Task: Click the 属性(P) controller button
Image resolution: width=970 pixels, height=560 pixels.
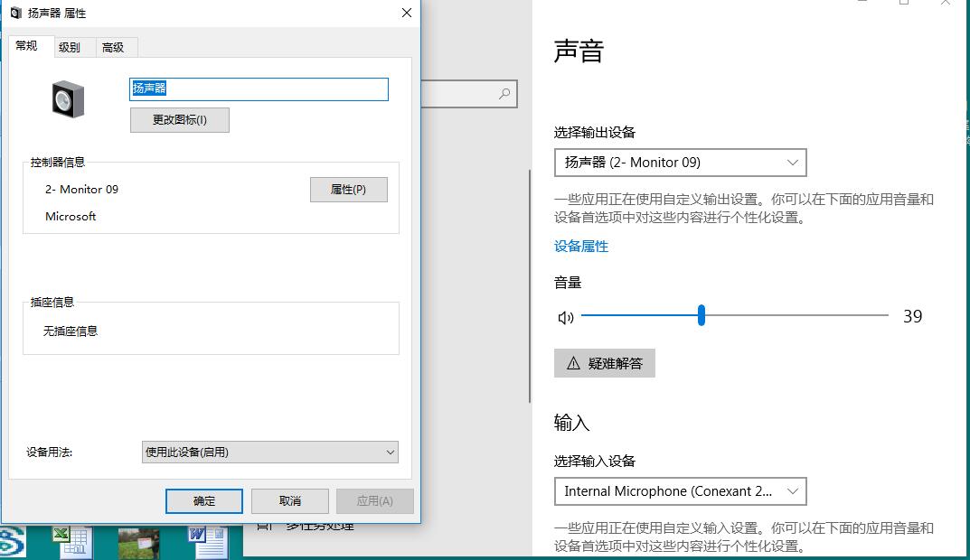Action: [x=348, y=190]
